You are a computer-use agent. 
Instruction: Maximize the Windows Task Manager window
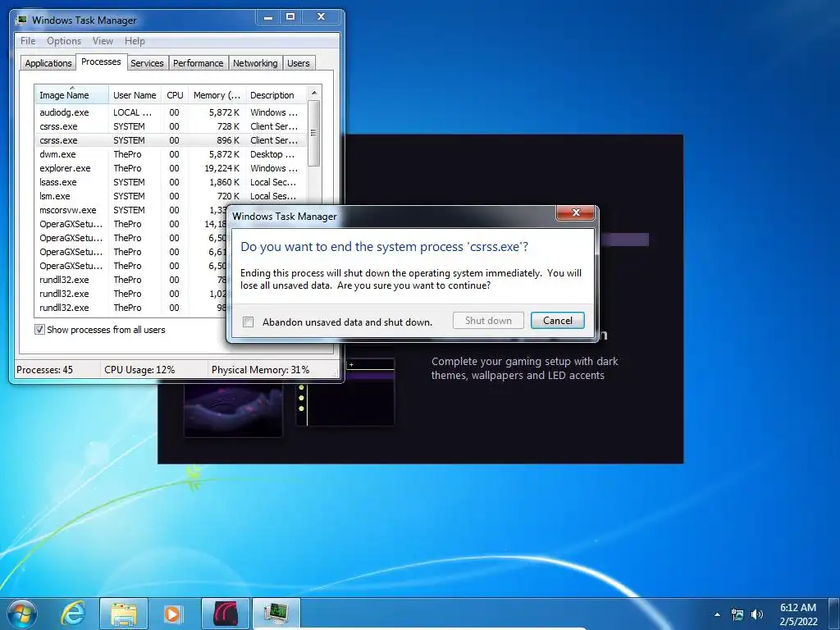point(290,17)
